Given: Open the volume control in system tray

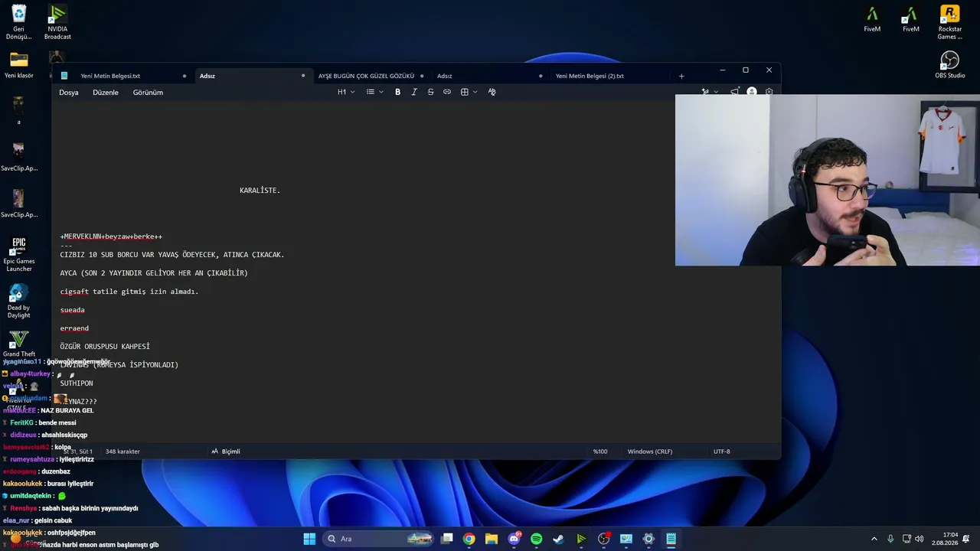Looking at the screenshot, I should 919,539.
